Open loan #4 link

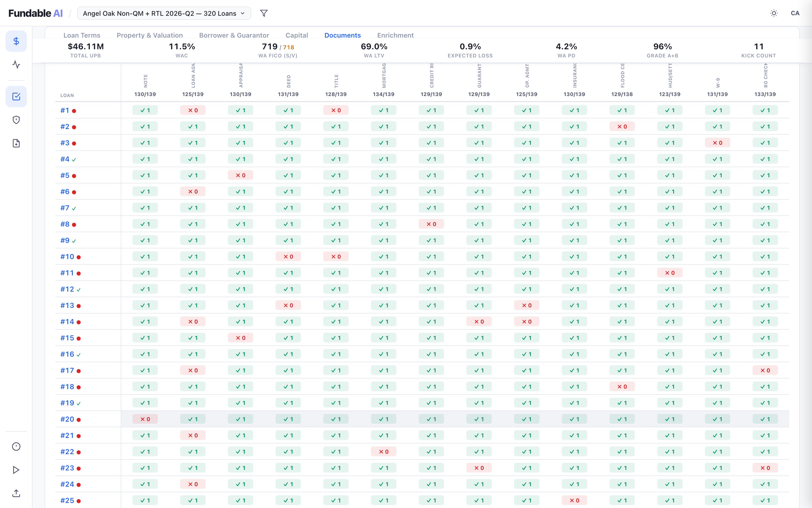coord(65,159)
